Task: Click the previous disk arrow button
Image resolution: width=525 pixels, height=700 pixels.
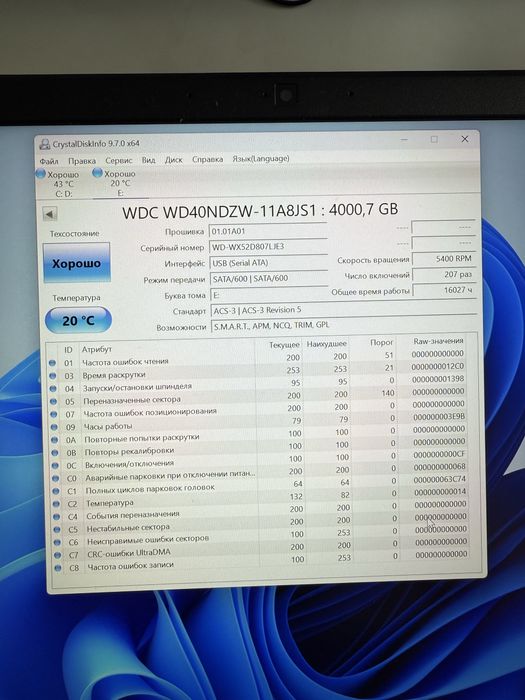Action: click(50, 214)
